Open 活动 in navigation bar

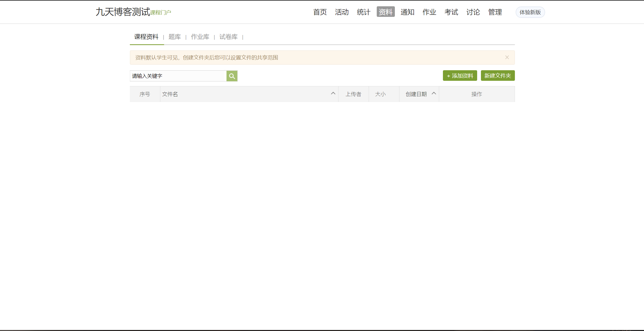(342, 12)
